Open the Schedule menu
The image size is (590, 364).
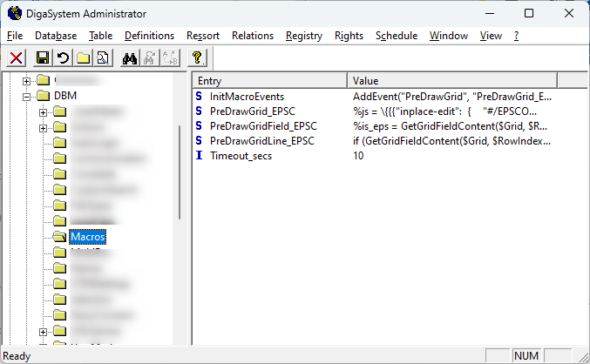pos(397,36)
